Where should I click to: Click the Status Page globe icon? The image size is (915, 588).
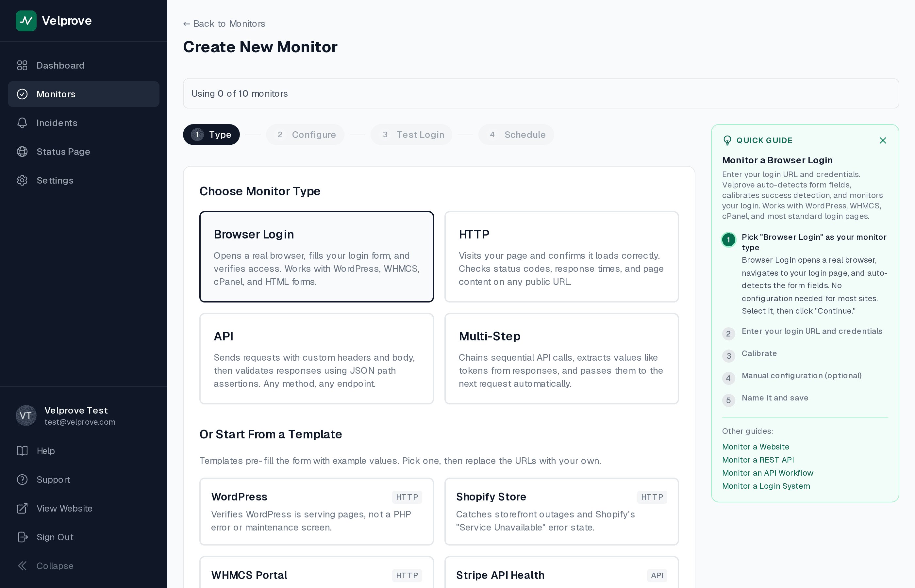click(22, 152)
